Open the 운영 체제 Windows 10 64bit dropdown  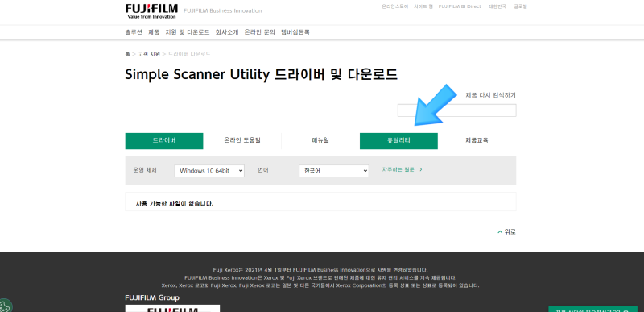[209, 171]
